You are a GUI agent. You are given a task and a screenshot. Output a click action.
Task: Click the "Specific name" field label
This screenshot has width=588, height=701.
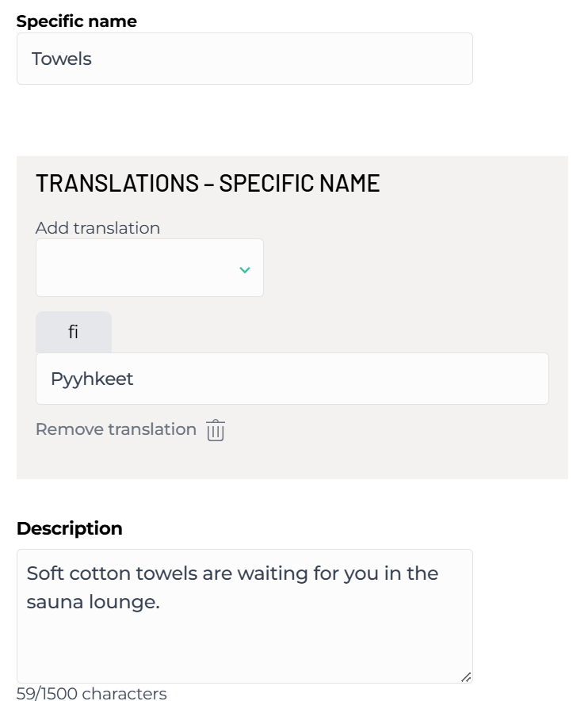point(76,21)
